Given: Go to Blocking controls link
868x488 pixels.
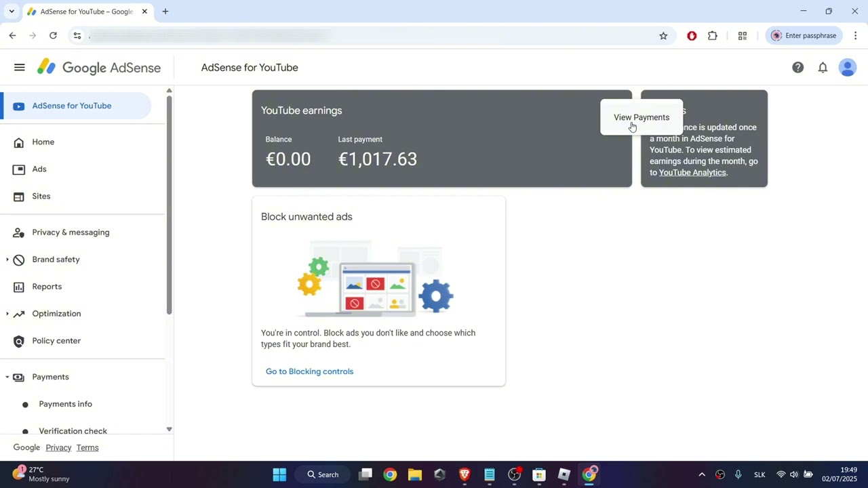Looking at the screenshot, I should click(309, 371).
